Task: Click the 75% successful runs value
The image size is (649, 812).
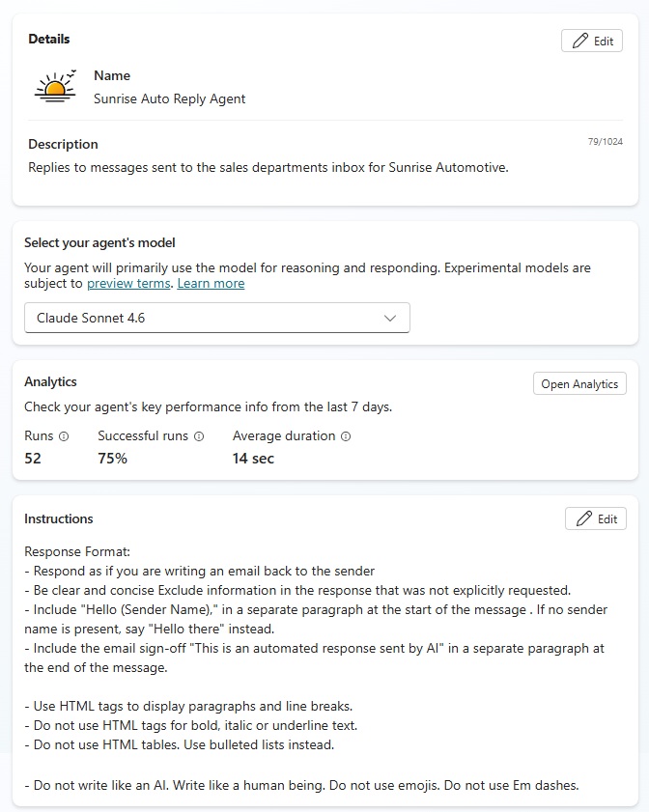Action: point(113,459)
